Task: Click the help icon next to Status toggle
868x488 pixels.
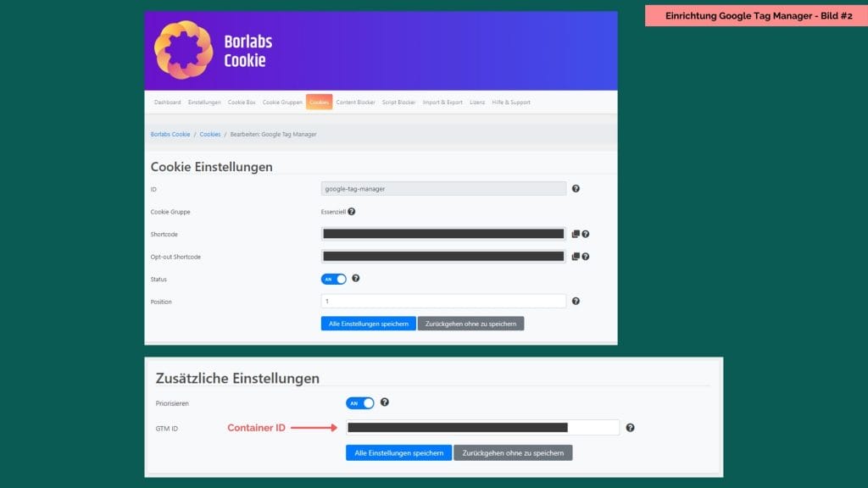Action: pyautogui.click(x=356, y=278)
